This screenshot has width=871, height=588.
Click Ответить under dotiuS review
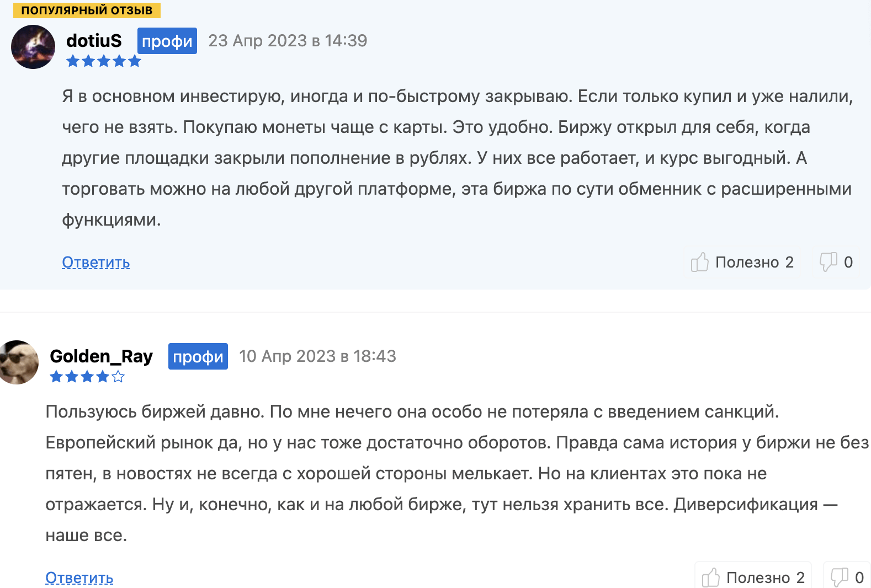95,263
